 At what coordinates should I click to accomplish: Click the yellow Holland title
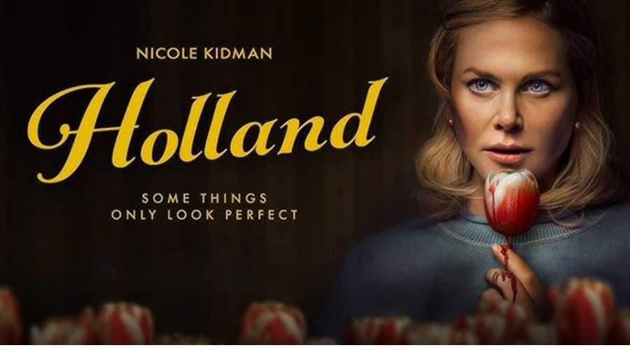[x=207, y=129]
